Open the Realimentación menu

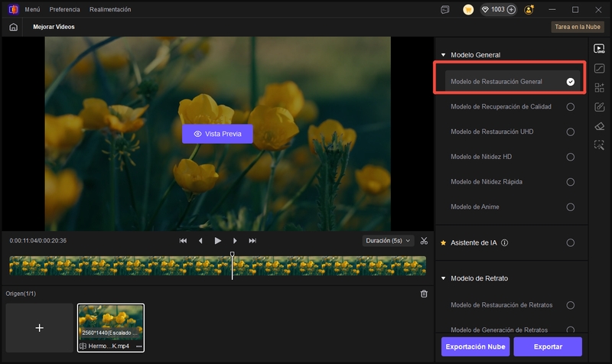(x=110, y=9)
